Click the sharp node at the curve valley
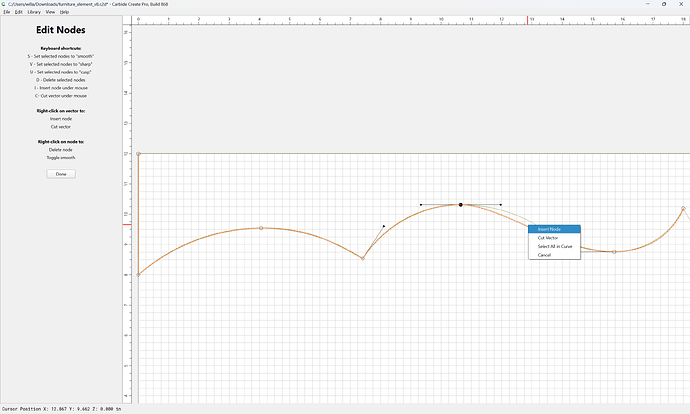 tap(363, 258)
